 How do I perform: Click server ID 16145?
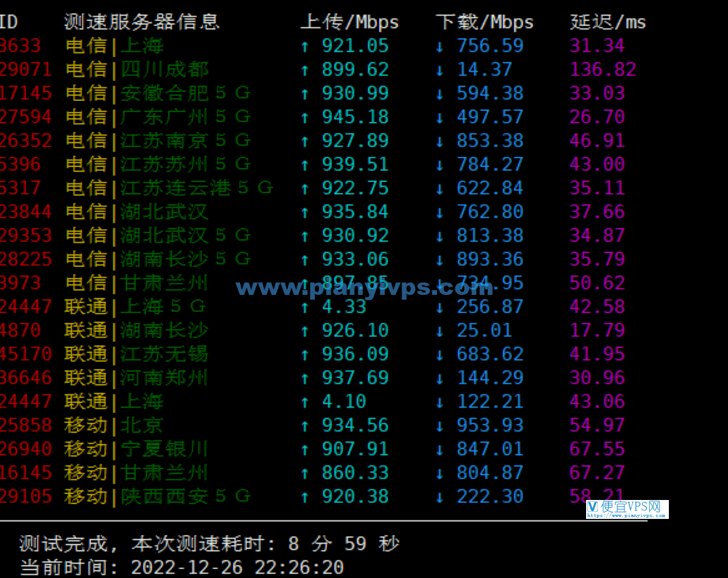coord(26,472)
